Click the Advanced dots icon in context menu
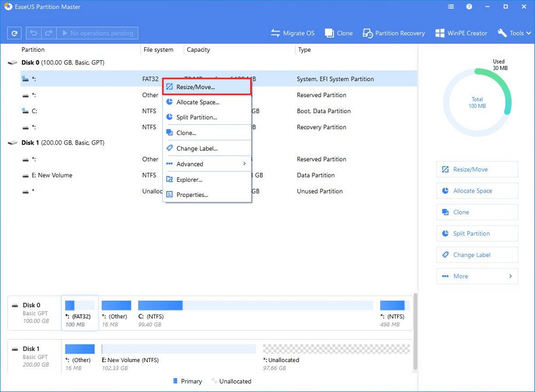 tap(169, 164)
